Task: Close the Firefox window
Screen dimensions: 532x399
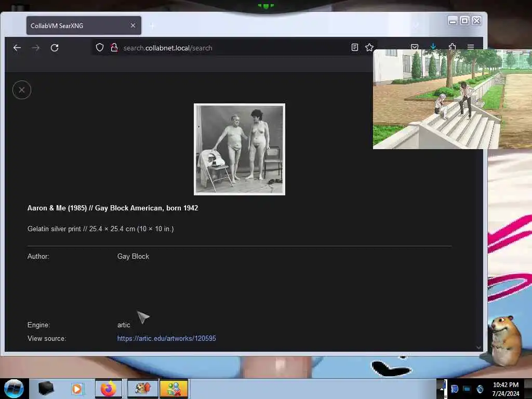Action: pos(477,21)
